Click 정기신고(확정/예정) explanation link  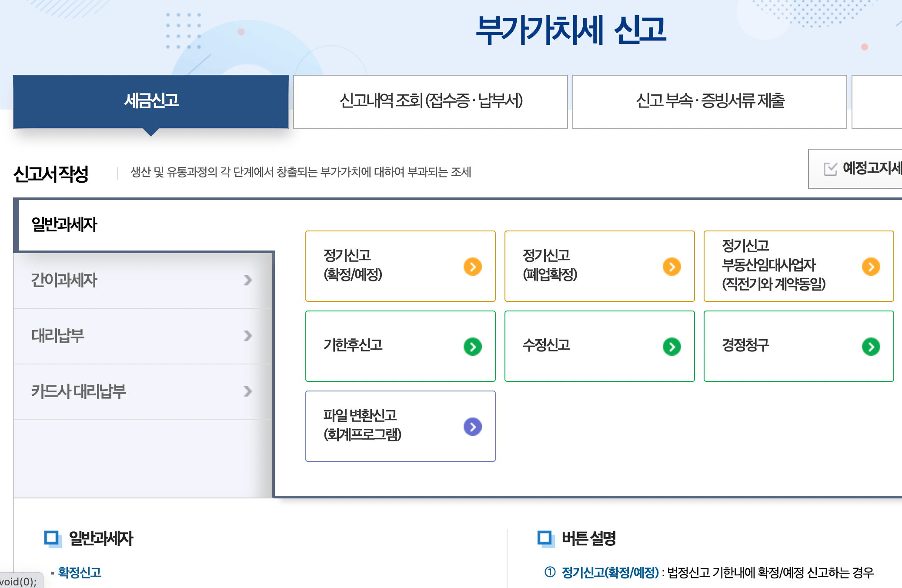coord(610,572)
